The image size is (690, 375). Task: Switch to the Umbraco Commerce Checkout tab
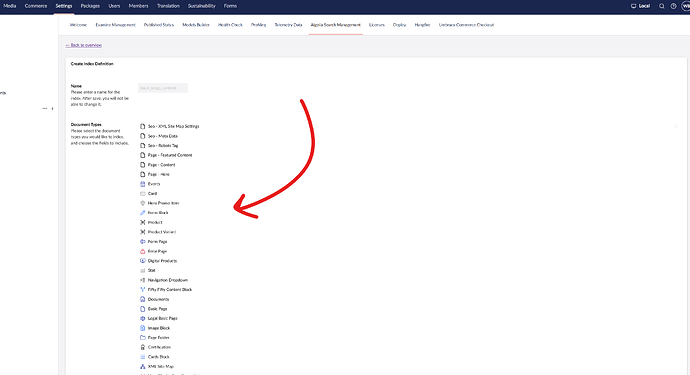point(466,25)
